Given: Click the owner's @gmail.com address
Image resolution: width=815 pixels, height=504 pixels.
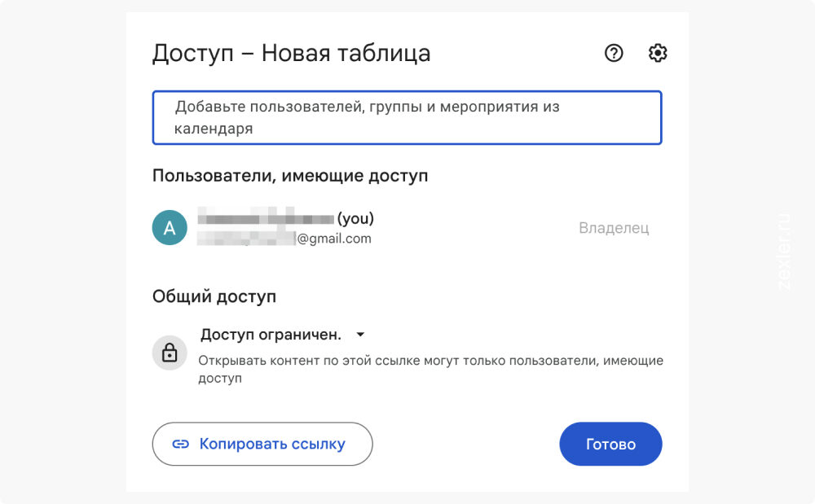Looking at the screenshot, I should [333, 239].
